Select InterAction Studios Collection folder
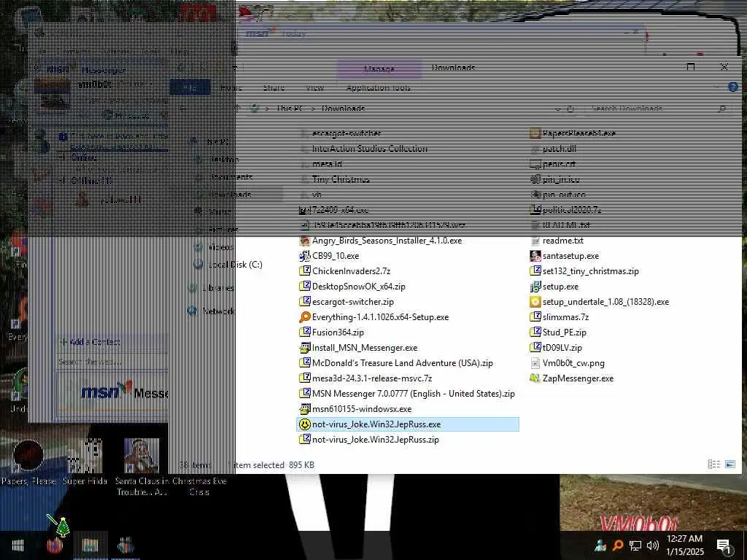 (x=364, y=149)
